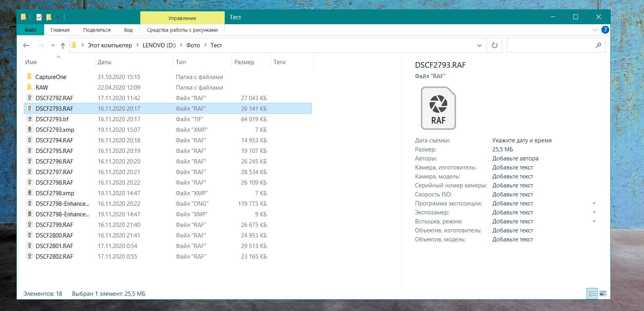Edit Дата съемки: Укажите дату и время
This screenshot has height=311, width=644.
522,140
